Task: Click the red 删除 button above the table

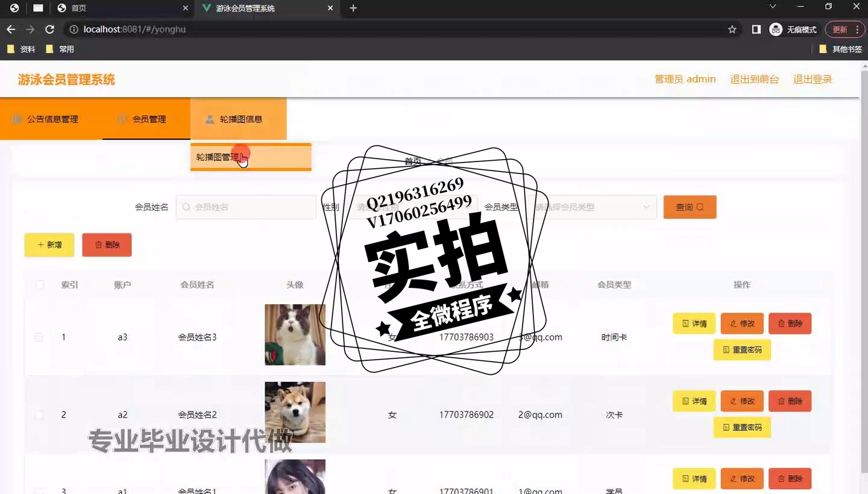Action: [x=107, y=245]
